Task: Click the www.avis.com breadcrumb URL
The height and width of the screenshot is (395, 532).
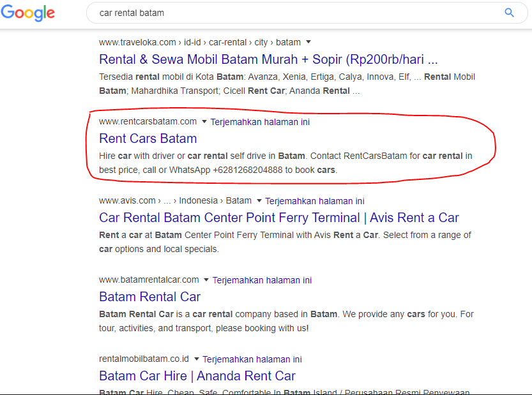Action: coord(175,201)
